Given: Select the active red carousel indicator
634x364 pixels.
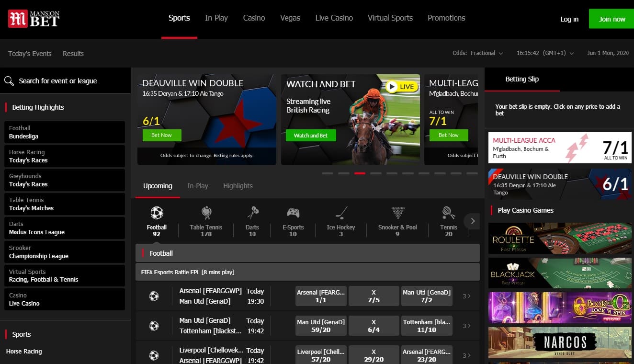Looking at the screenshot, I should pyautogui.click(x=360, y=173).
